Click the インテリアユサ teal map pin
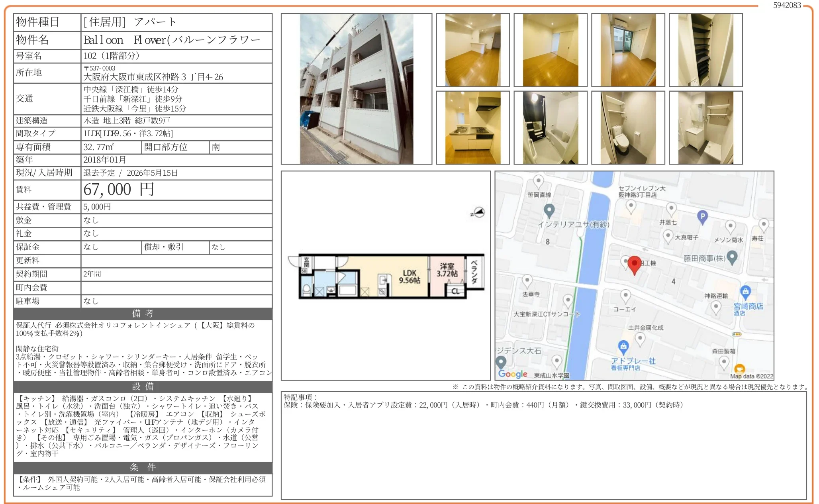This screenshot has height=504, width=819. coord(549,210)
